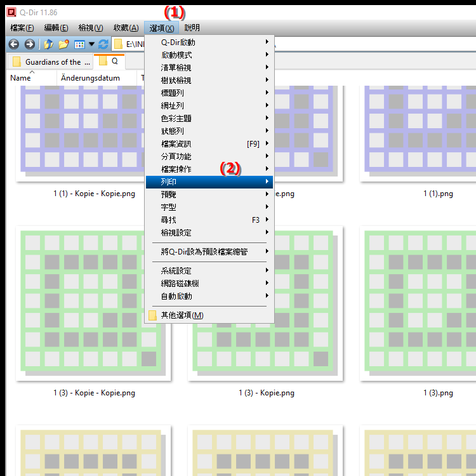Select the Q folder tab
The width and height of the screenshot is (476, 476).
point(109,62)
